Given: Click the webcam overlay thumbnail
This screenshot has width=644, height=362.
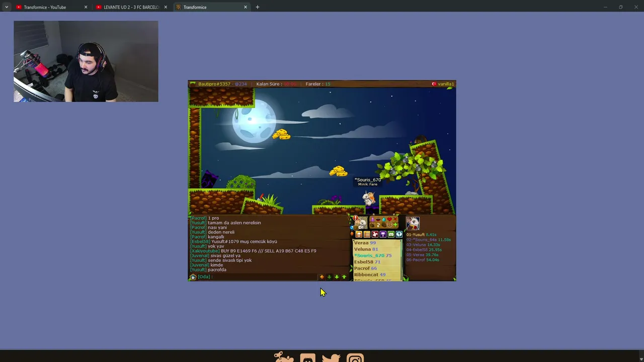Looking at the screenshot, I should [86, 61].
